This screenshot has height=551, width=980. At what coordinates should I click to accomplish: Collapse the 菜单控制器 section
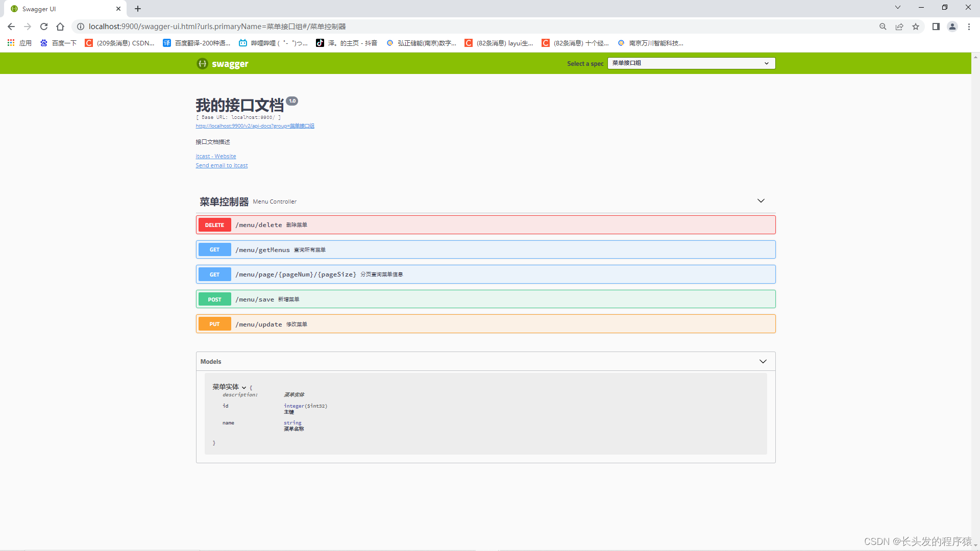(x=761, y=201)
